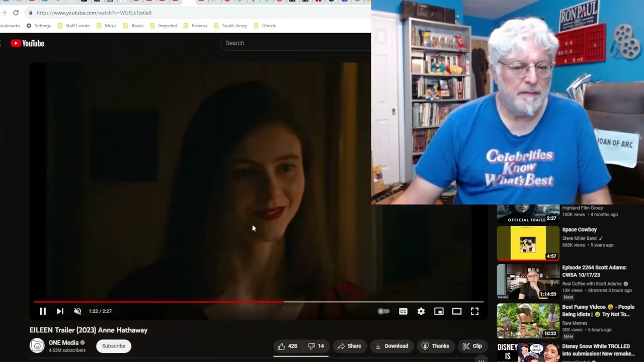
Task: Enter fullscreen mode
Action: pos(474,311)
